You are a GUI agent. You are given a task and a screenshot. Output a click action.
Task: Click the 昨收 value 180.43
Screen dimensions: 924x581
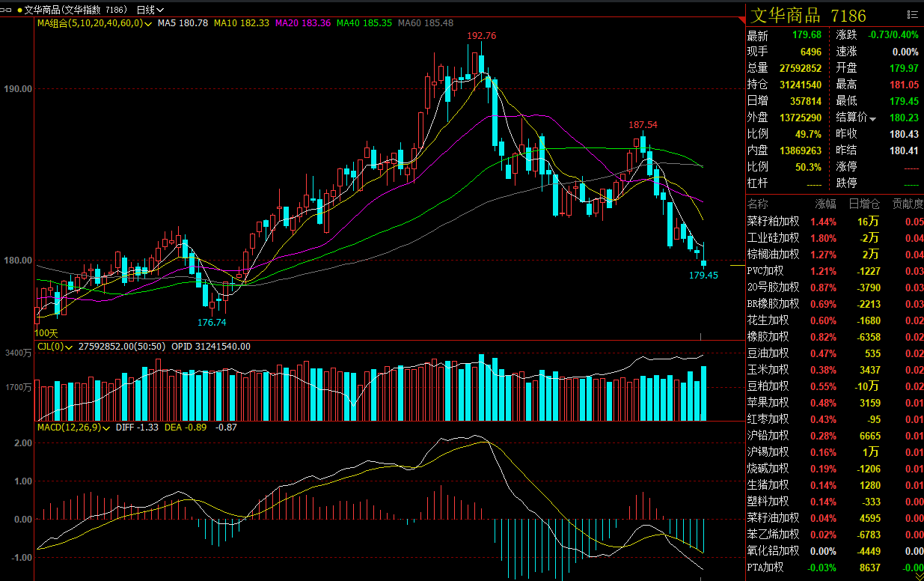904,134
